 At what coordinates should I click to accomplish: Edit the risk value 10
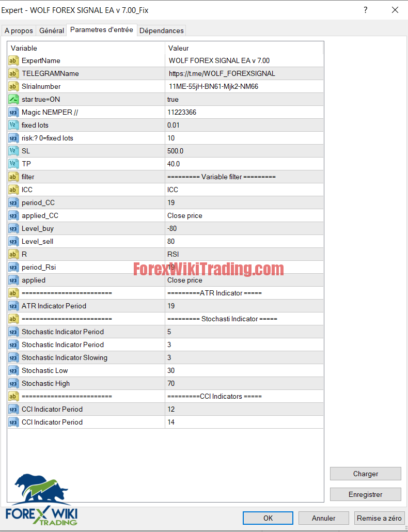(244, 138)
